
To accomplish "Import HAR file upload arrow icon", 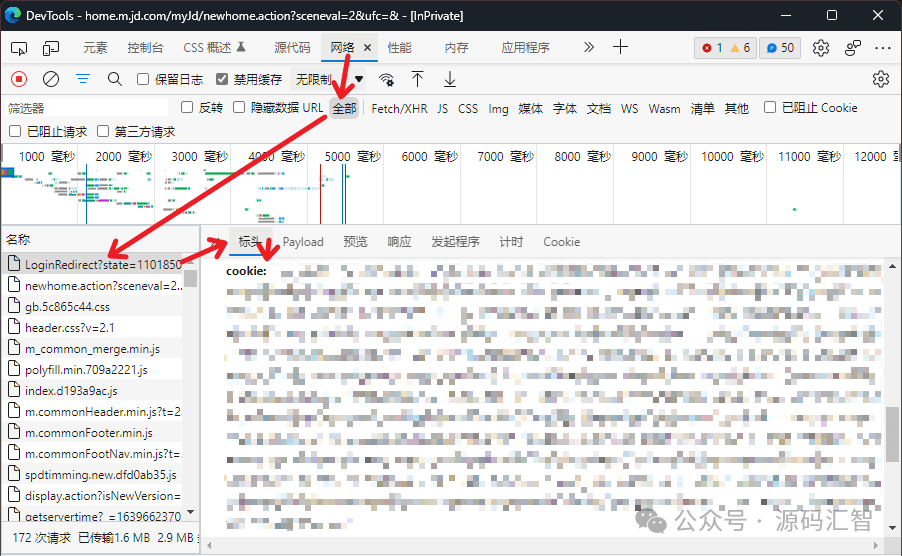I will (418, 79).
